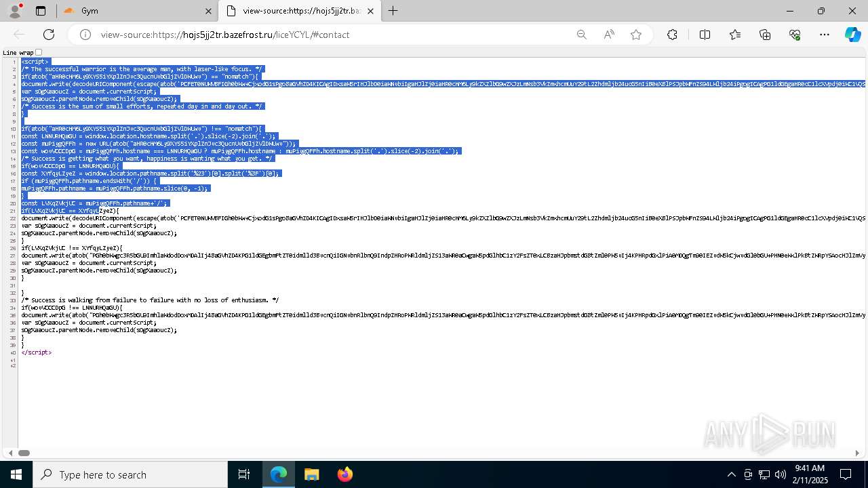Screen dimensions: 868x488
Task: Click the taskbar search box
Action: 130,474
